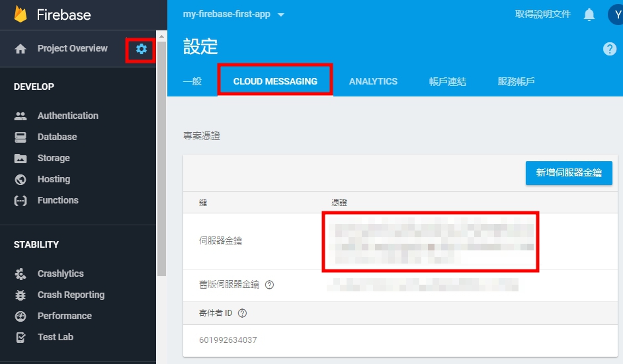Click the 鍵 column header
Viewport: 623px width, 364px height.
(x=203, y=203)
